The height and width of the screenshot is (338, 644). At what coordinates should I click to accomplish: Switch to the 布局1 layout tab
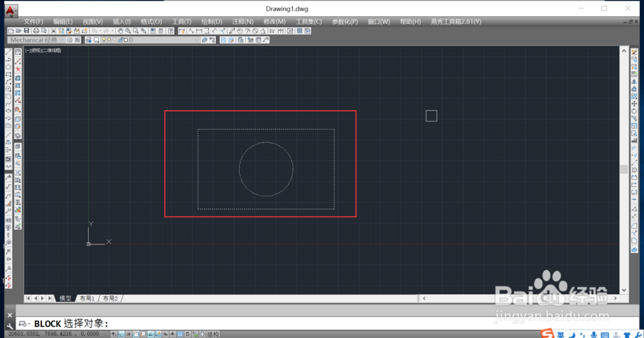tap(87, 299)
